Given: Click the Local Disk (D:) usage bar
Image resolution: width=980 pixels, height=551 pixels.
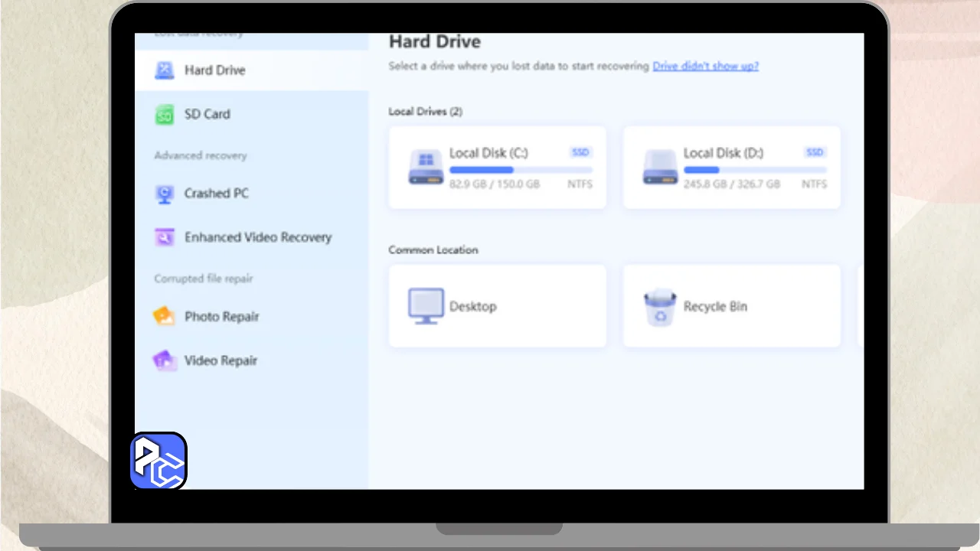Looking at the screenshot, I should [755, 170].
